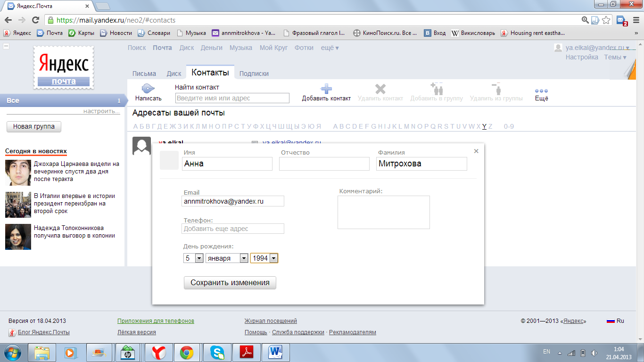This screenshot has height=362, width=644.
Task: Click the Яндекс Почта logo
Action: pyautogui.click(x=64, y=67)
